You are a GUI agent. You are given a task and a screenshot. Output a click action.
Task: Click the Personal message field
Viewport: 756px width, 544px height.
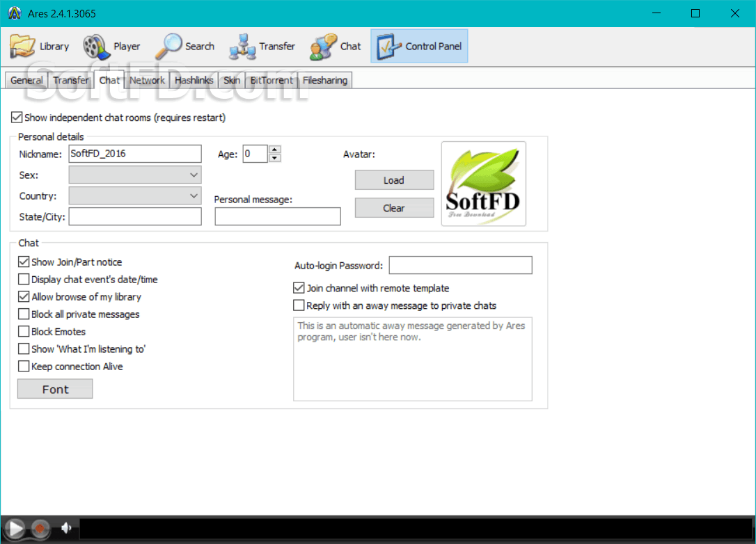[x=278, y=216]
